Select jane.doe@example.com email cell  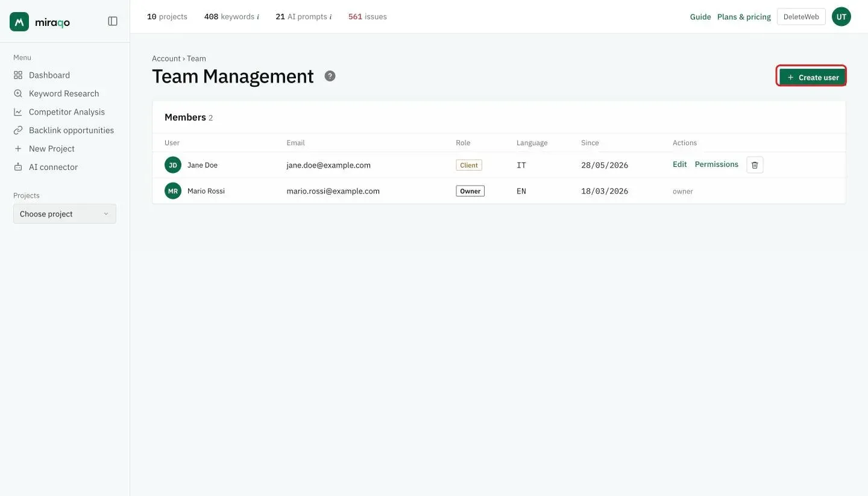click(329, 165)
